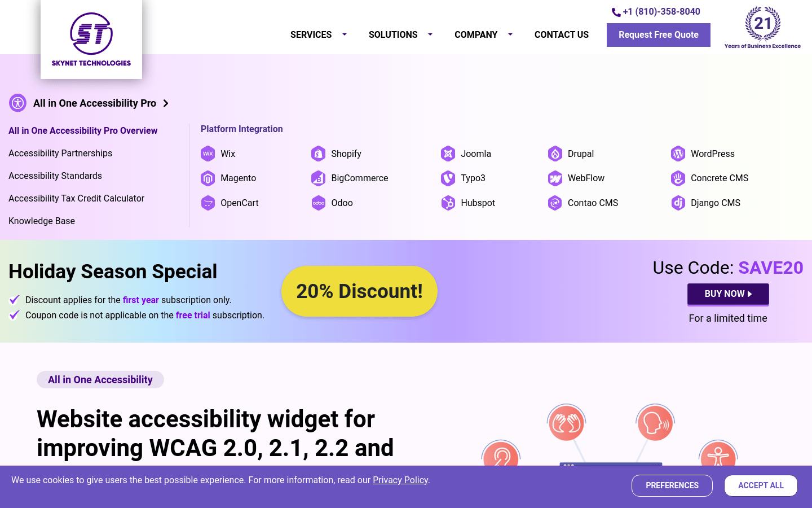Viewport: 812px width, 508px height.
Task: Open the CONTACT US menu item
Action: pos(561,34)
